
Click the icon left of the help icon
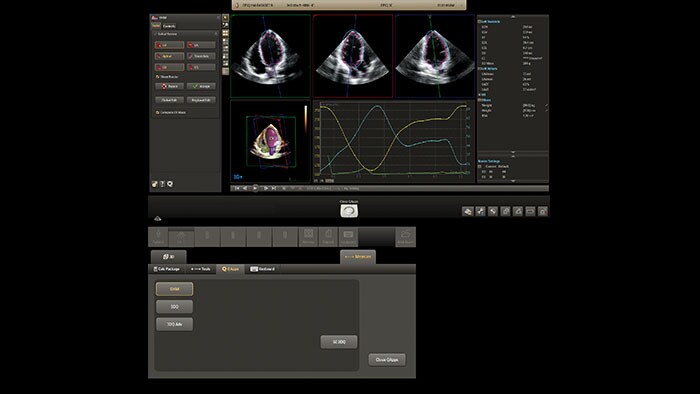click(x=154, y=184)
